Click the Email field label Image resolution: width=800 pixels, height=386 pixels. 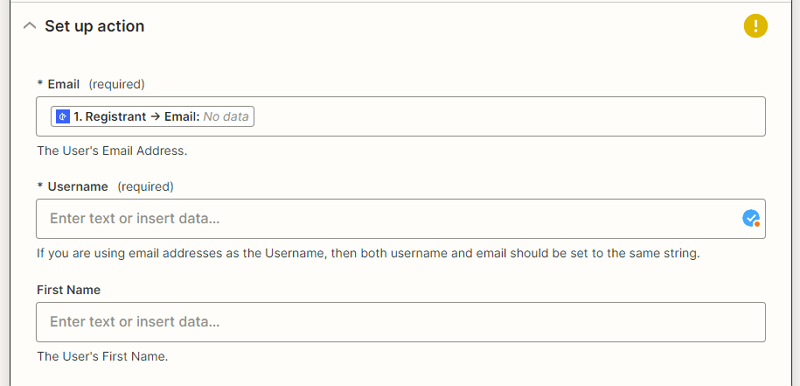64,85
